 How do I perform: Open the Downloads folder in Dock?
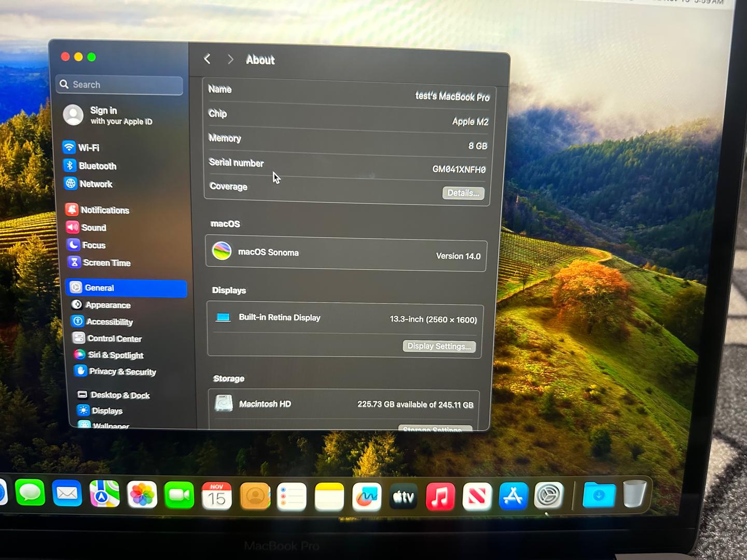click(x=599, y=494)
